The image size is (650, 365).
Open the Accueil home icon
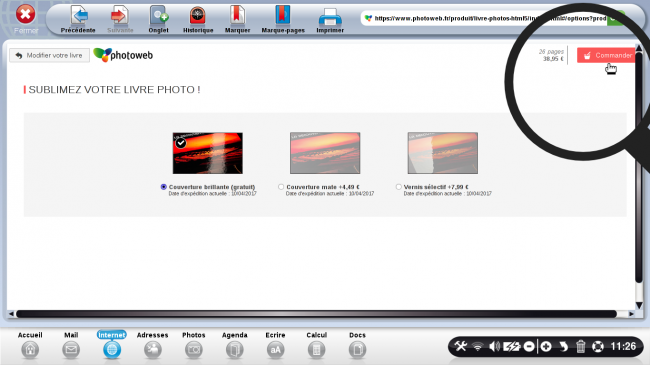[30, 350]
